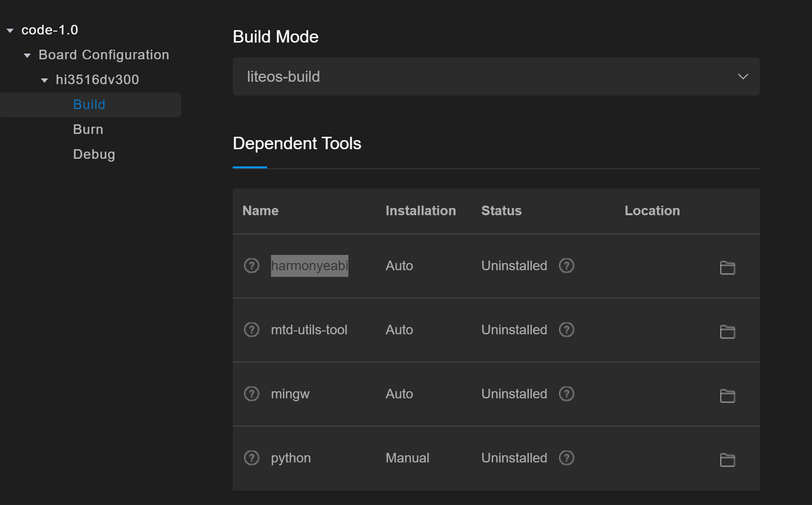The width and height of the screenshot is (812, 505).
Task: Collapse the code-1.0 tree node
Action: point(10,31)
